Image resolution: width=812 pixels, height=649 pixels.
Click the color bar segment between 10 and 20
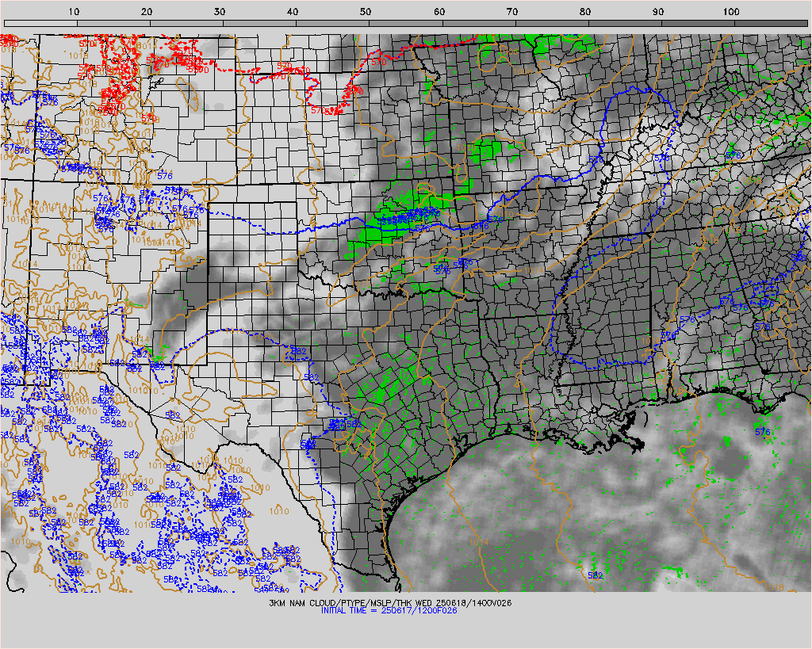click(113, 23)
